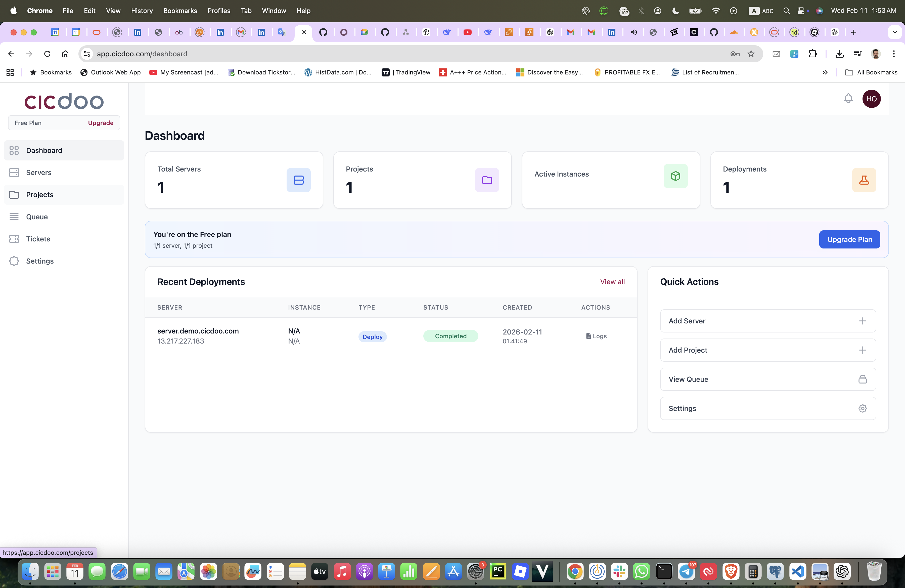
Task: Open the Servers page in the sidebar
Action: (38, 173)
